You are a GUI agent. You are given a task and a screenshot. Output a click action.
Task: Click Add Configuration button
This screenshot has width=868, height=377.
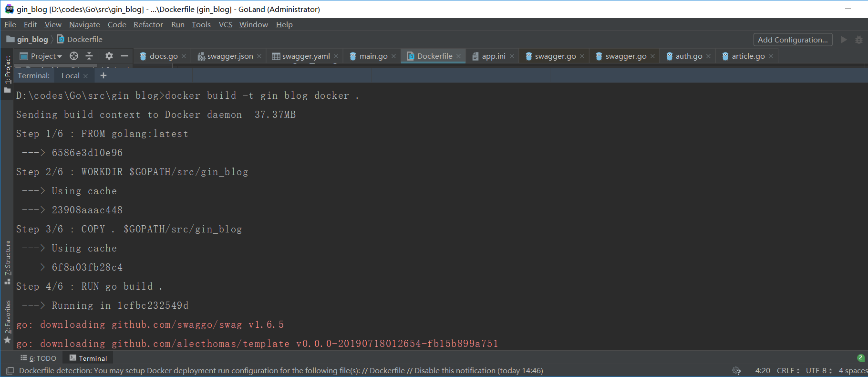click(793, 40)
